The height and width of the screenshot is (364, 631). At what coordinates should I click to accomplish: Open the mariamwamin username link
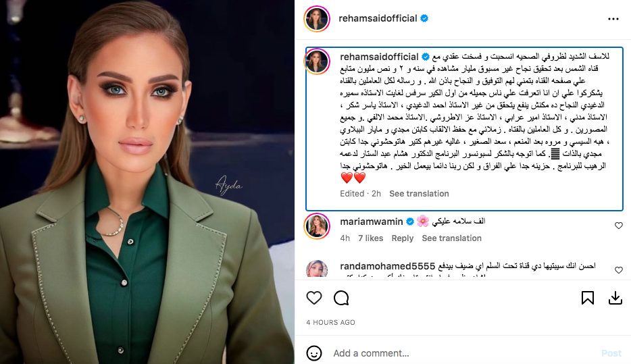[x=372, y=222]
